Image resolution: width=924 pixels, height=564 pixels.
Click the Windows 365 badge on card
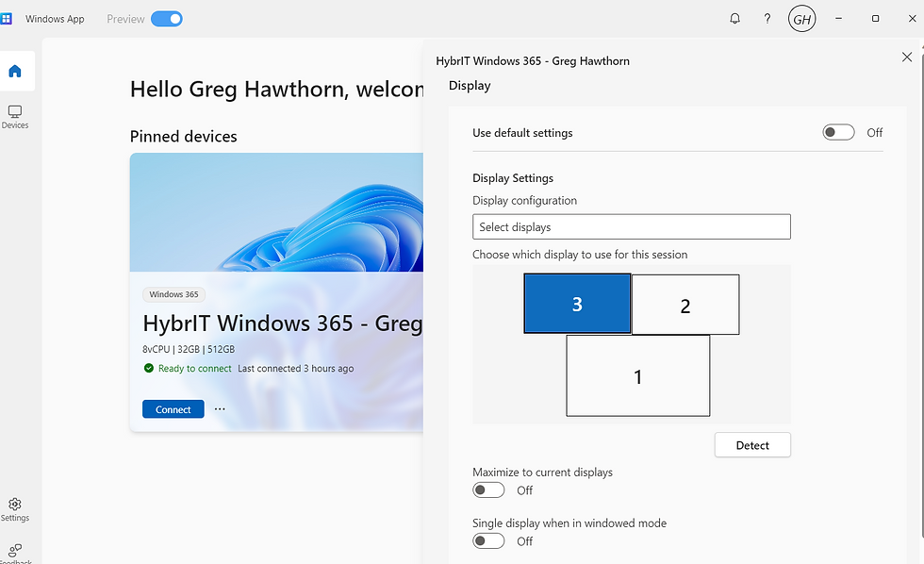point(173,294)
